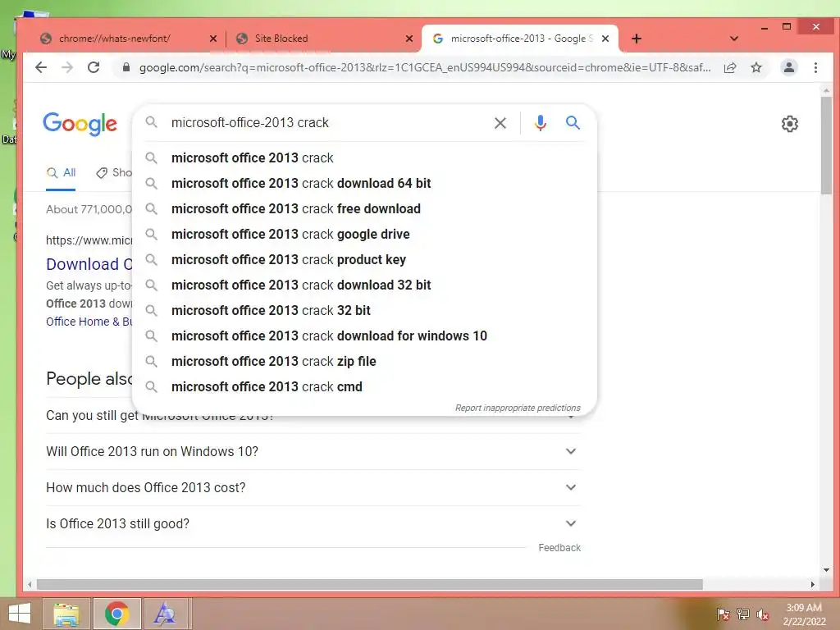Expand Can you still get Microsoft Office question
Screen dimensions: 840x630
[313, 416]
